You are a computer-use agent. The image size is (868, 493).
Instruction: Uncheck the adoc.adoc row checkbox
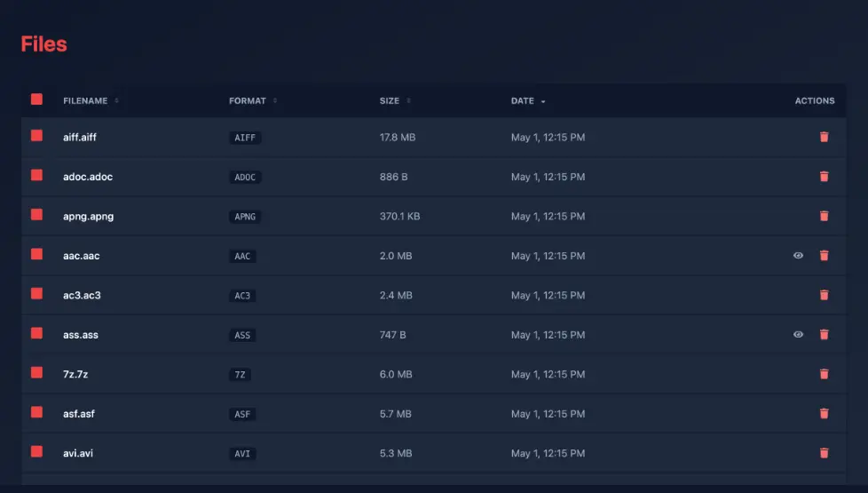point(36,175)
